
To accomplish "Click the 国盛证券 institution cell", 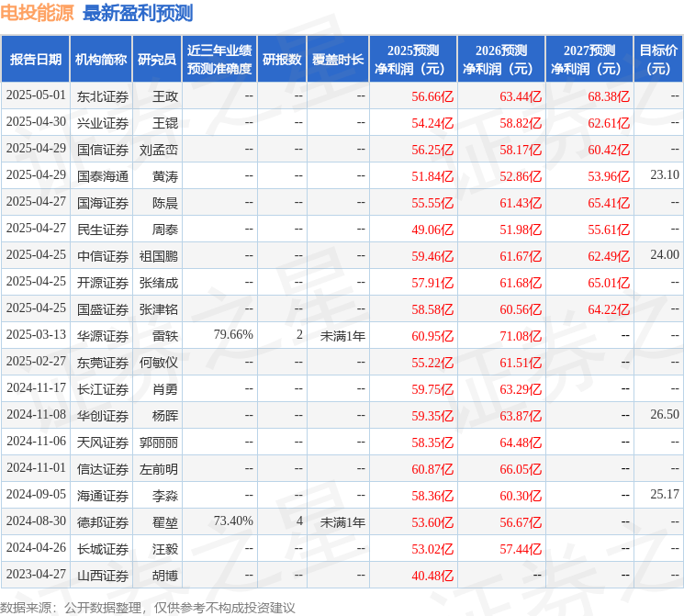I will (103, 309).
